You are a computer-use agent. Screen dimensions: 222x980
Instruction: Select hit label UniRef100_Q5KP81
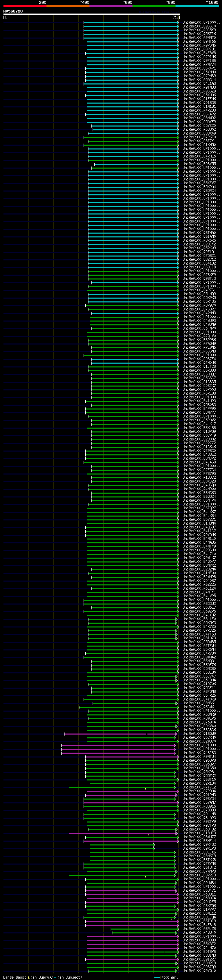199,772
